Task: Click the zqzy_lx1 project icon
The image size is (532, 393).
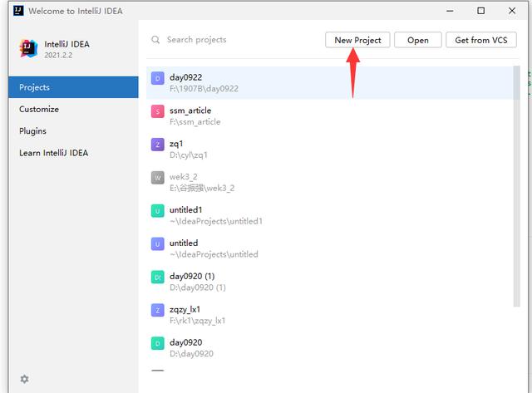Action: [157, 310]
